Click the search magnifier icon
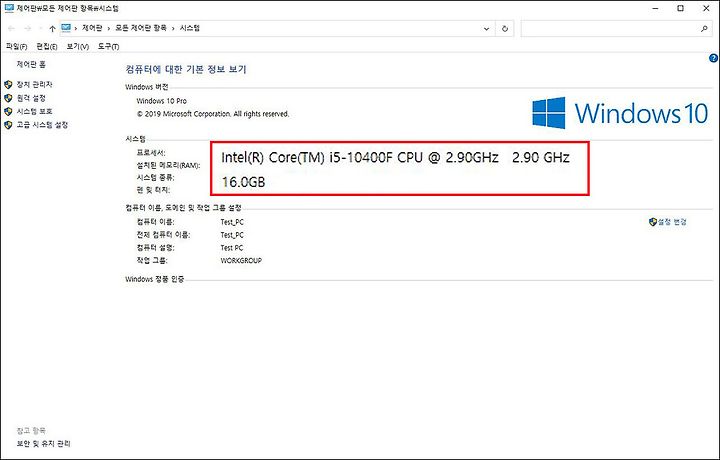The height and width of the screenshot is (460, 720). pyautogui.click(x=704, y=28)
